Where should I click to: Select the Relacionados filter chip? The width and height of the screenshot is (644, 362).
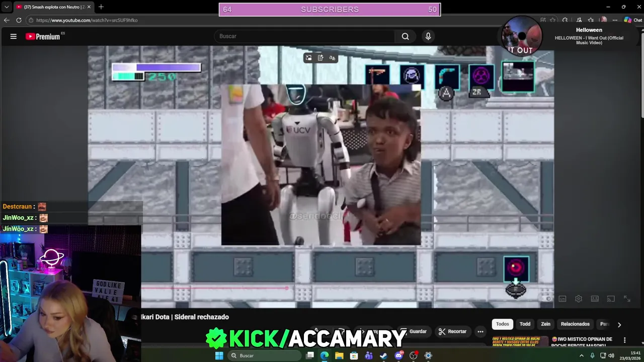point(575,324)
